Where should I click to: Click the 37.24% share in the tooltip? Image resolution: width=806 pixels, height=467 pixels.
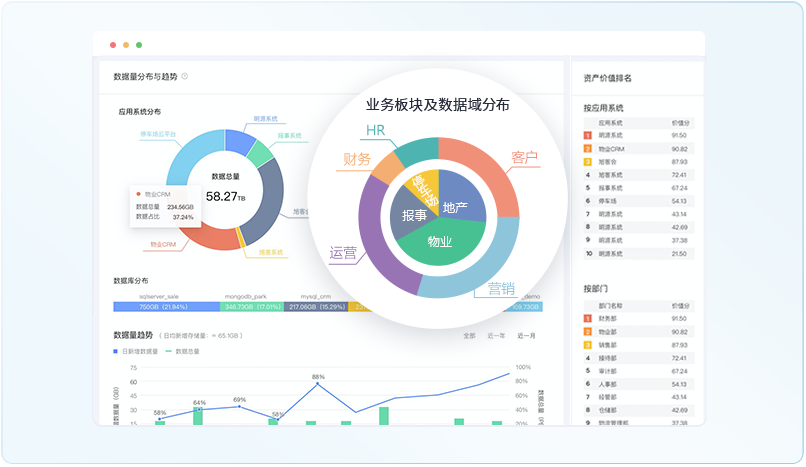coord(183,217)
